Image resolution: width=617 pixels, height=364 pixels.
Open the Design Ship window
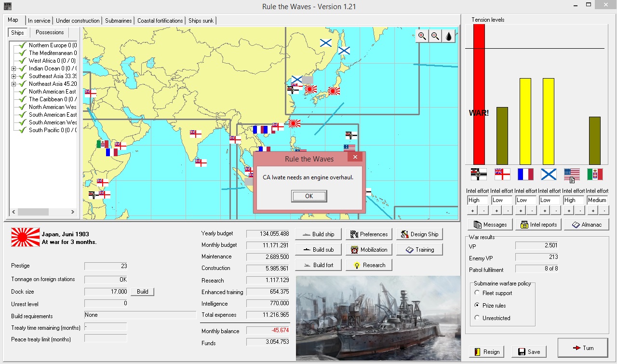pyautogui.click(x=419, y=234)
